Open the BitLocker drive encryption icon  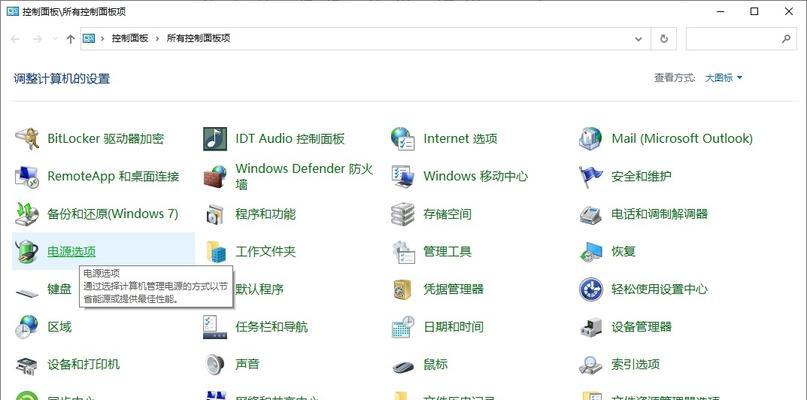point(27,138)
